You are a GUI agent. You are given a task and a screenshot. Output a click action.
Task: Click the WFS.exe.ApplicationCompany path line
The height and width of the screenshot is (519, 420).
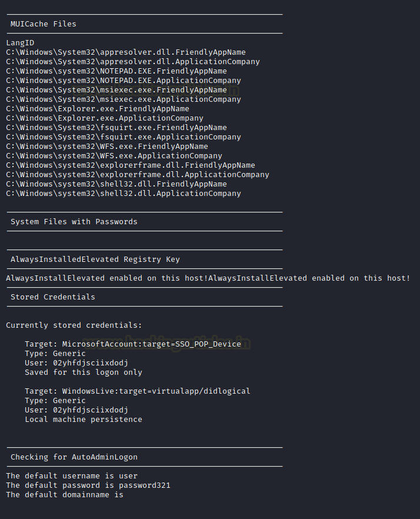click(x=114, y=156)
